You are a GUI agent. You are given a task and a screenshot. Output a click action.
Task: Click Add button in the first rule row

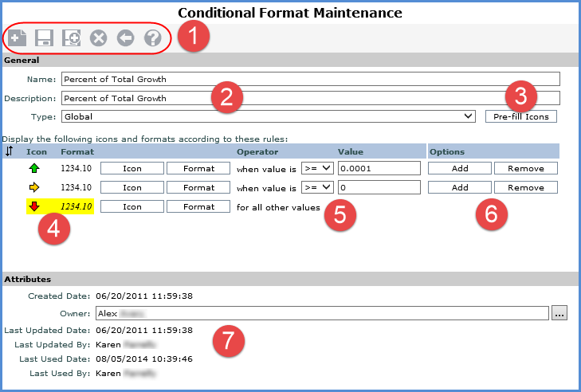460,168
